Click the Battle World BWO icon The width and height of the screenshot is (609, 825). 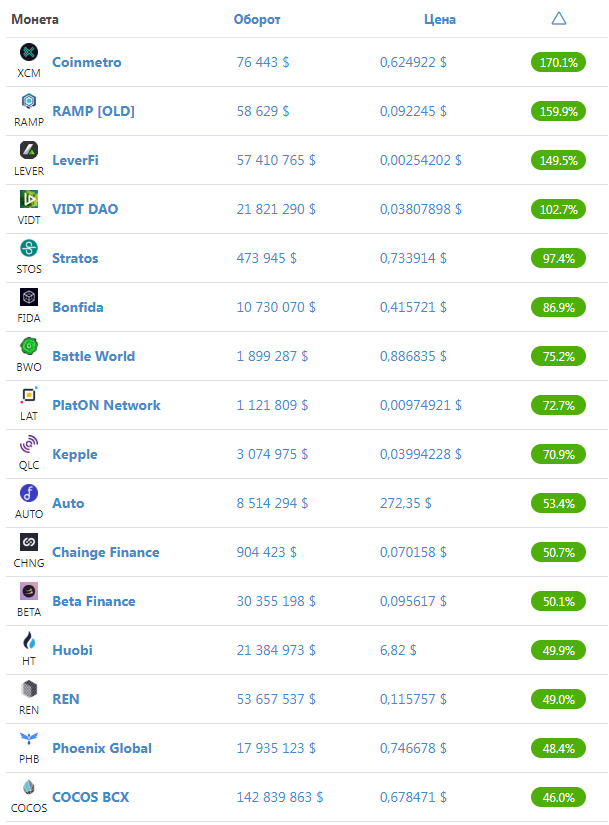click(28, 346)
